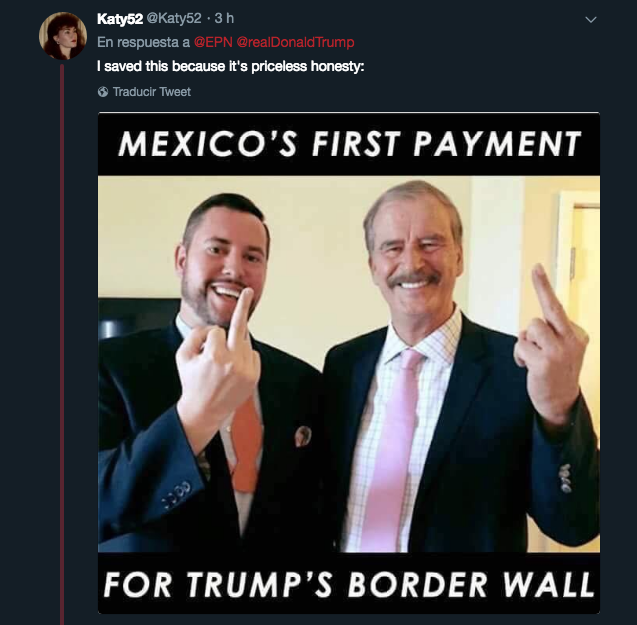Click the door frame in photo background
The width and height of the screenshot is (637, 625).
coord(578,264)
